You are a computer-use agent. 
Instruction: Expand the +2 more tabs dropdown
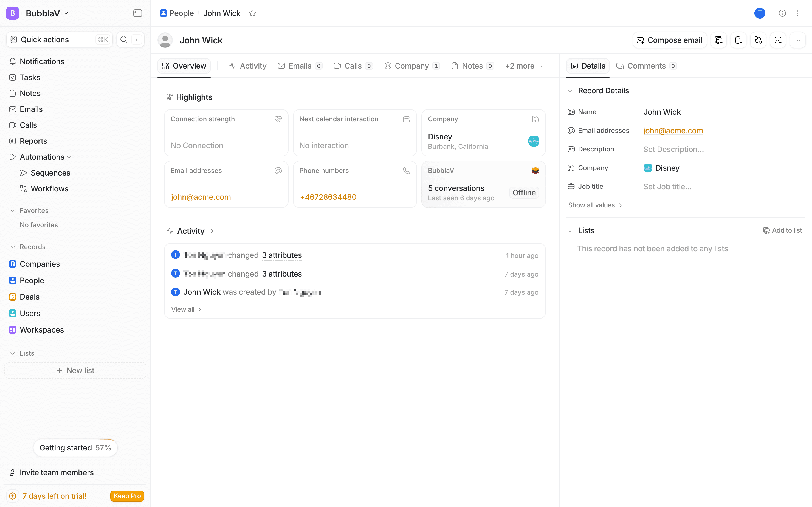pyautogui.click(x=524, y=66)
